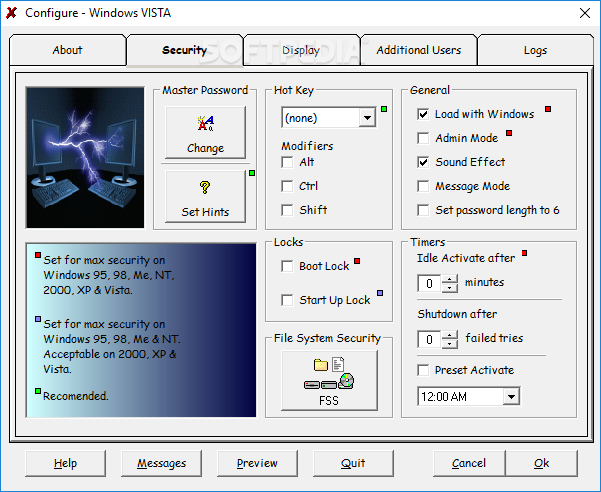Click purple legend square in info panel
Image resolution: width=601 pixels, height=492 pixels.
(x=38, y=319)
